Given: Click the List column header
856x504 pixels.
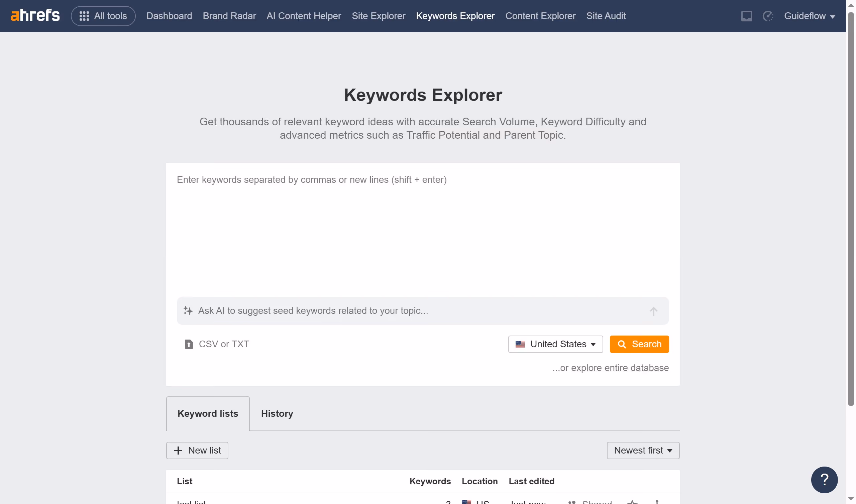Looking at the screenshot, I should [x=185, y=481].
